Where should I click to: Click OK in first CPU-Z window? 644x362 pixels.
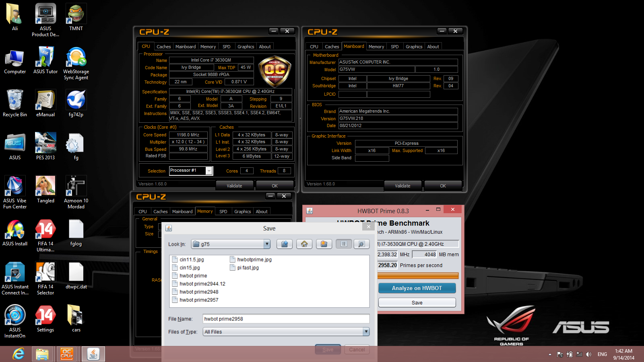tap(275, 186)
